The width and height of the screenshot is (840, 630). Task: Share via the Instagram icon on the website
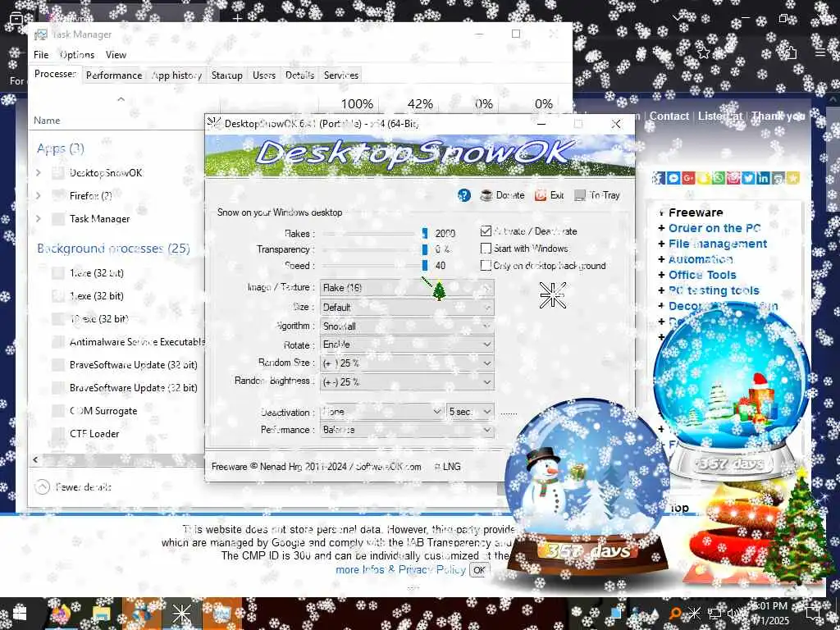point(733,178)
